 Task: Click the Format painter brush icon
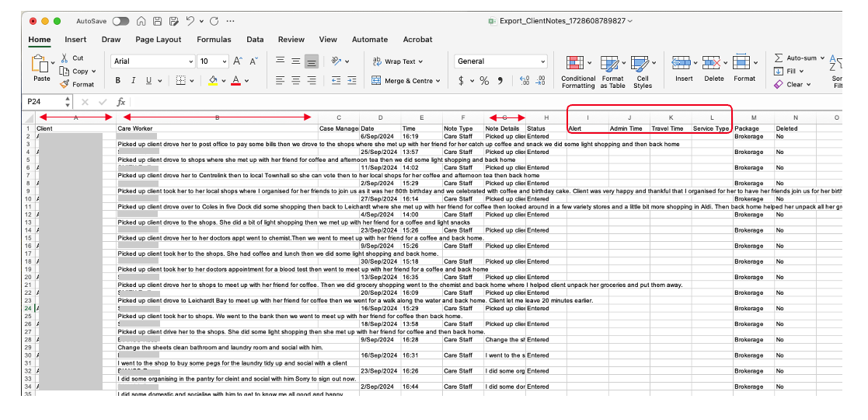[64, 84]
